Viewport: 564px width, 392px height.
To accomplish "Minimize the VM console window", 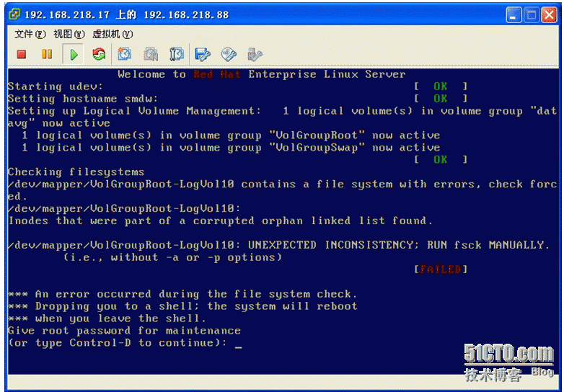I will click(514, 15).
